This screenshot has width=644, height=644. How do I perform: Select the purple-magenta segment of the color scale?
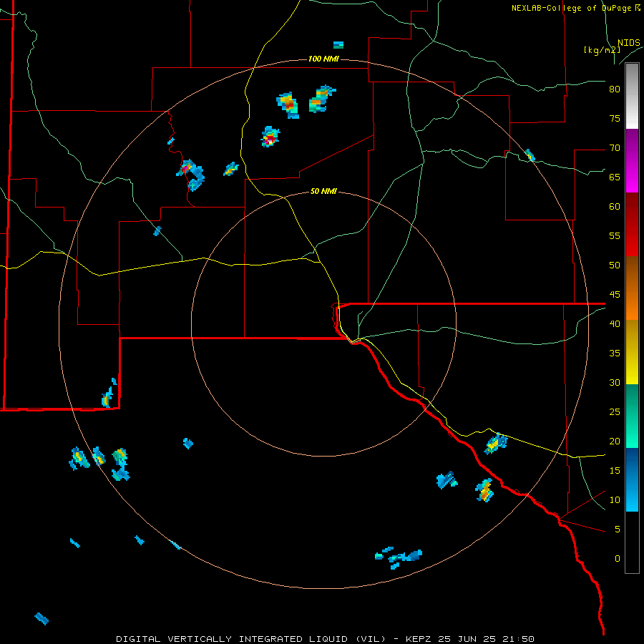point(632,161)
